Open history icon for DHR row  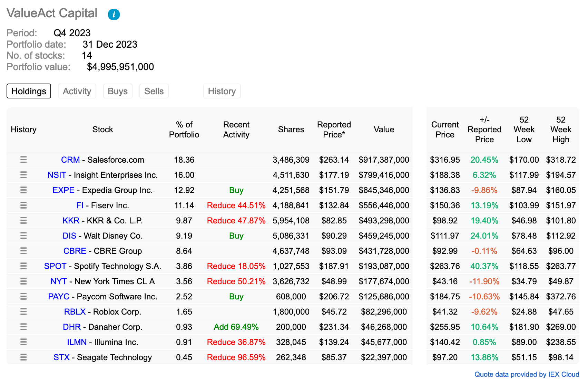[23, 327]
